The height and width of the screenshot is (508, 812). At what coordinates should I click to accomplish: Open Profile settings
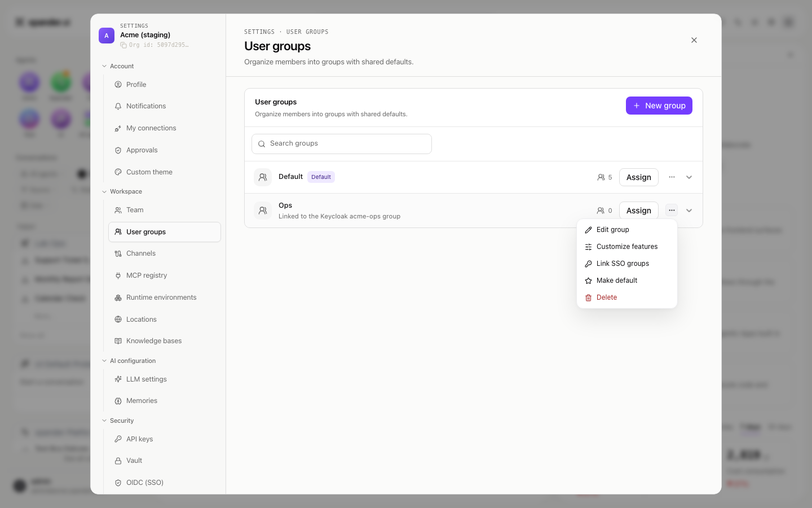(x=165, y=85)
